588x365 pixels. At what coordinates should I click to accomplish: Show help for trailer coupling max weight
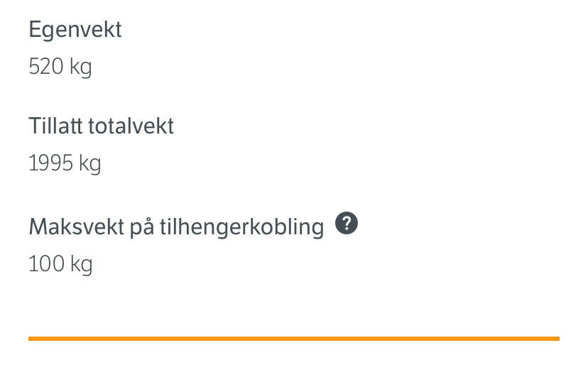[x=347, y=224]
